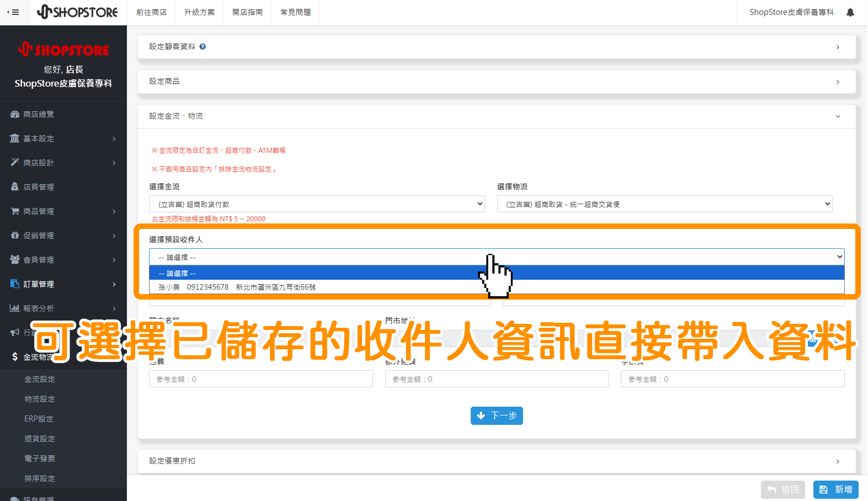Image resolution: width=868 pixels, height=501 pixels.
Task: Select recipient 孫小美 0912345678 option
Action: [497, 287]
